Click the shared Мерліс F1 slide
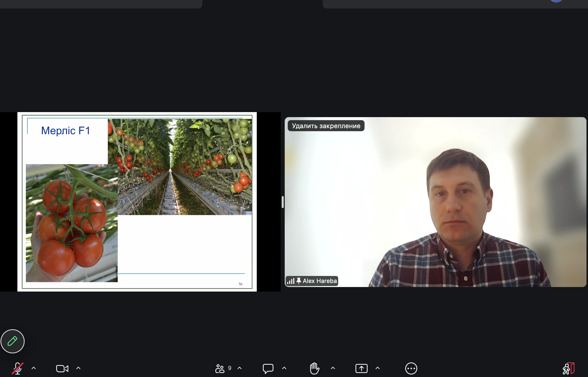This screenshot has height=377, width=588. coord(137,202)
